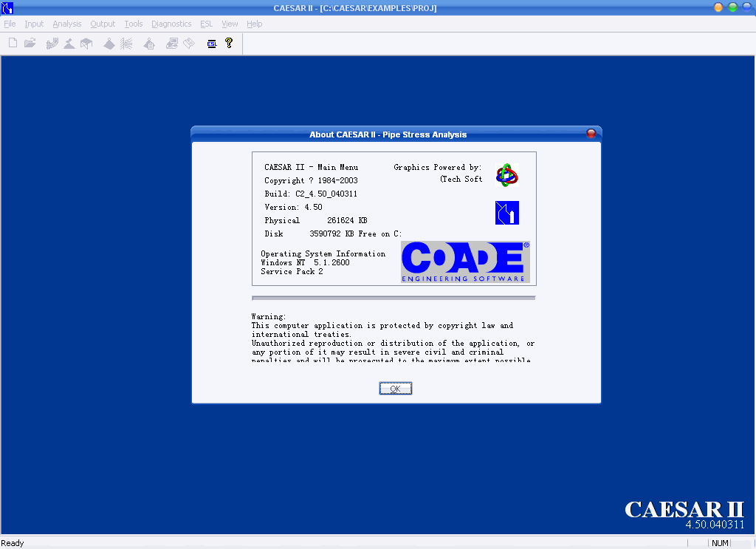The image size is (756, 549).
Task: Click the gray progress bar in About dialog
Action: tap(394, 298)
